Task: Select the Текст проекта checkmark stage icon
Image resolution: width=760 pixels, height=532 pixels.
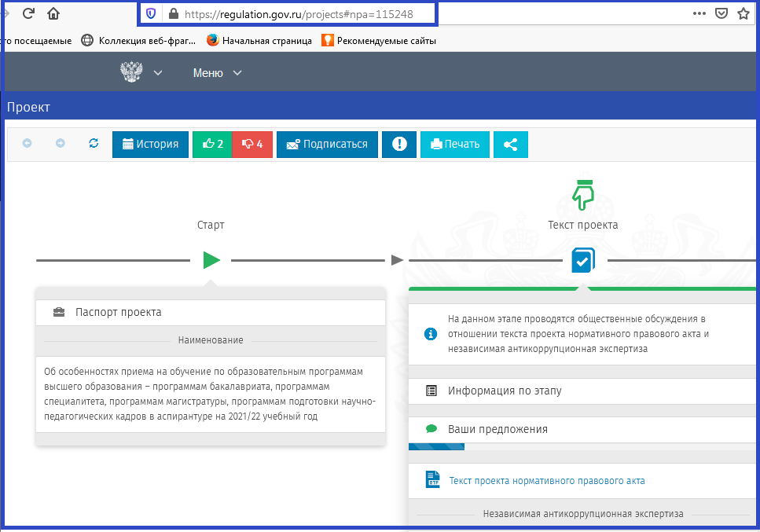Action: [x=582, y=260]
